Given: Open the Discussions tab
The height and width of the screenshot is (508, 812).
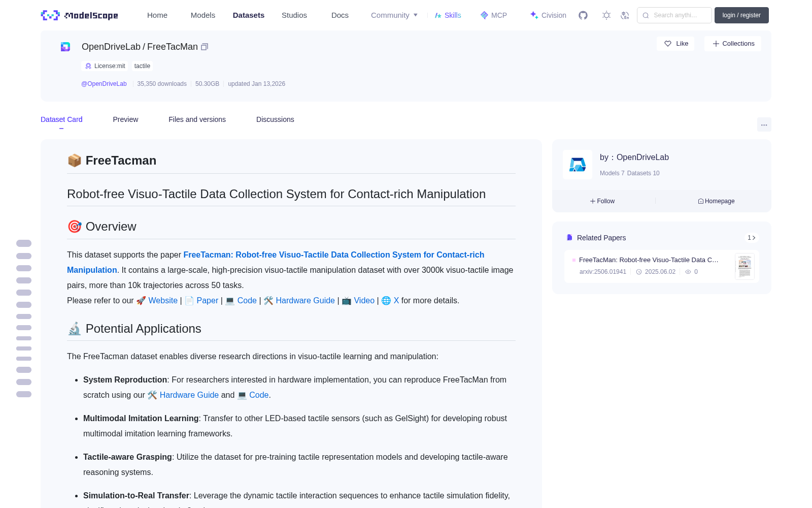Looking at the screenshot, I should click(275, 119).
